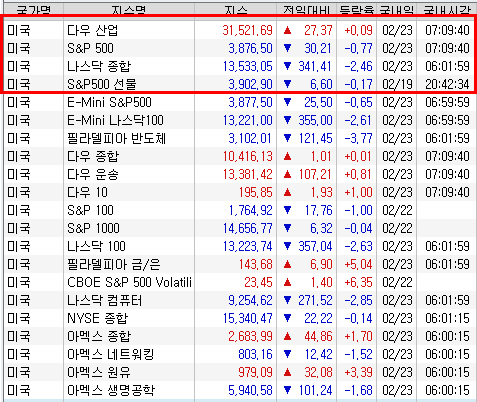This screenshot has height=402, width=477.
Task: Click the volatility index value 23.45
Action: click(x=259, y=282)
